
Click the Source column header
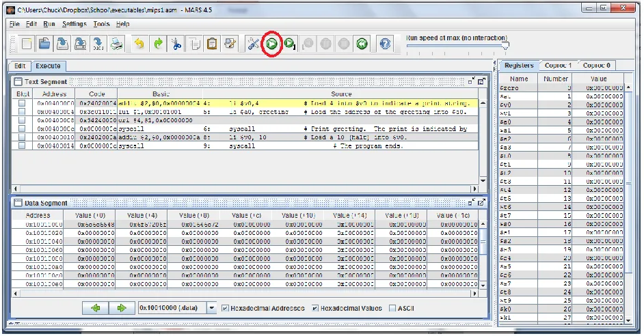pos(341,94)
